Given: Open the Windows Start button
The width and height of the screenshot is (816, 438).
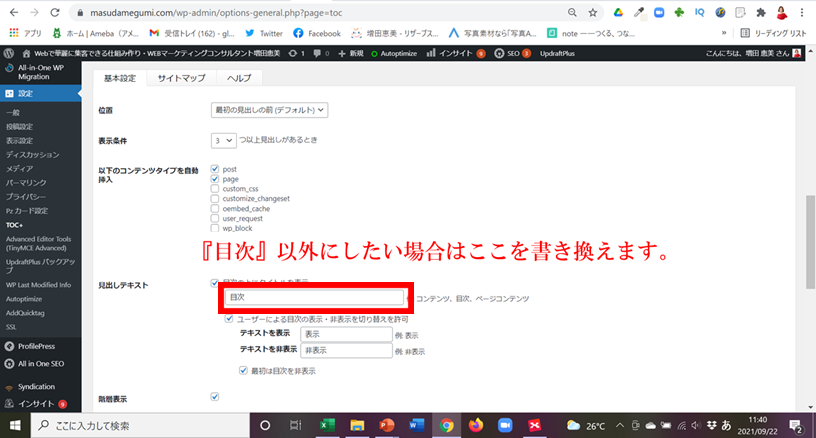Looking at the screenshot, I should [x=15, y=426].
